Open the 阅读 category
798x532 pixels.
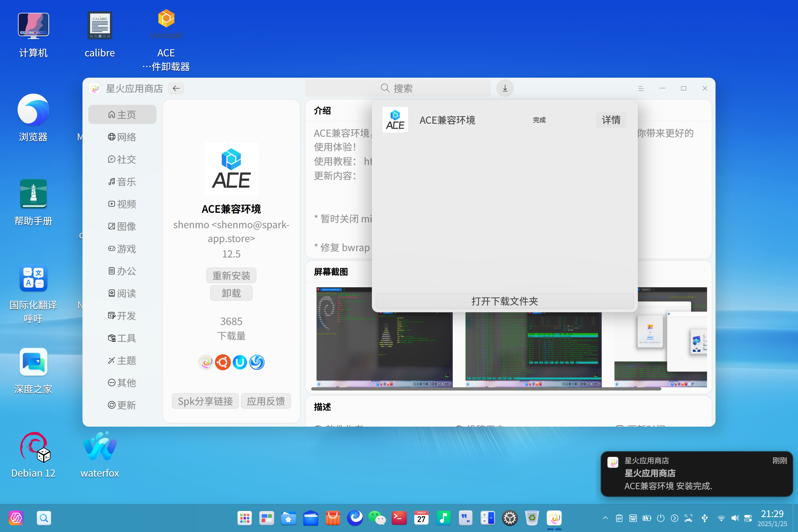point(122,293)
